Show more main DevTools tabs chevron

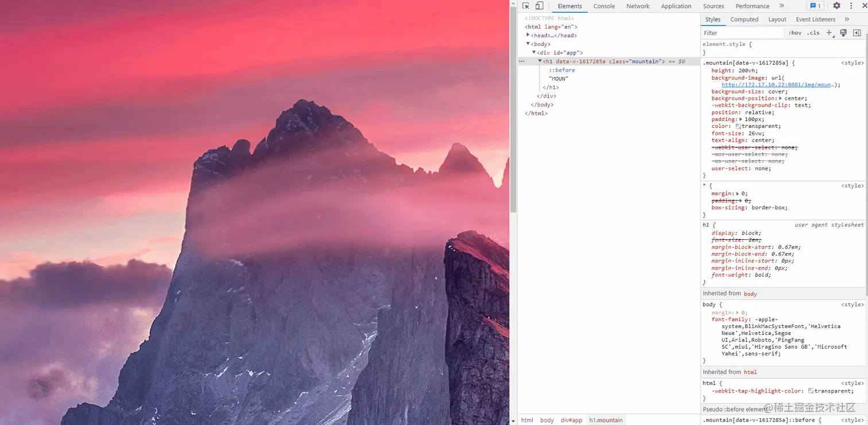click(x=781, y=6)
